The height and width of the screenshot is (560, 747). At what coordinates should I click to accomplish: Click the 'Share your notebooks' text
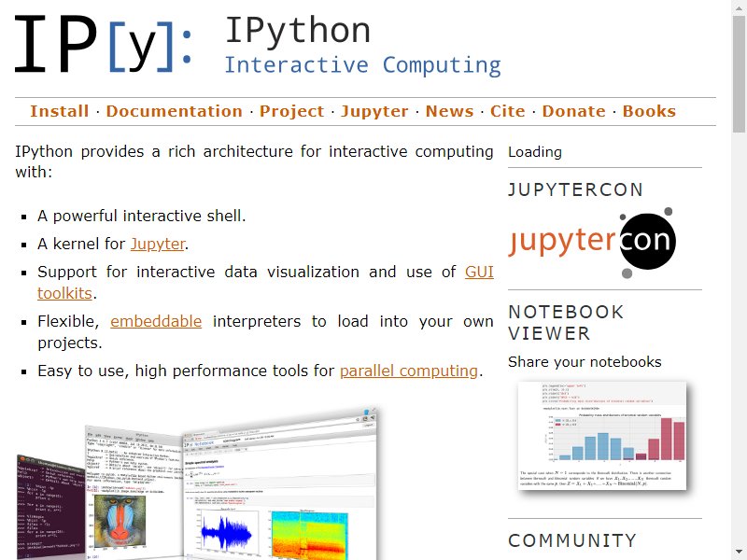point(585,362)
